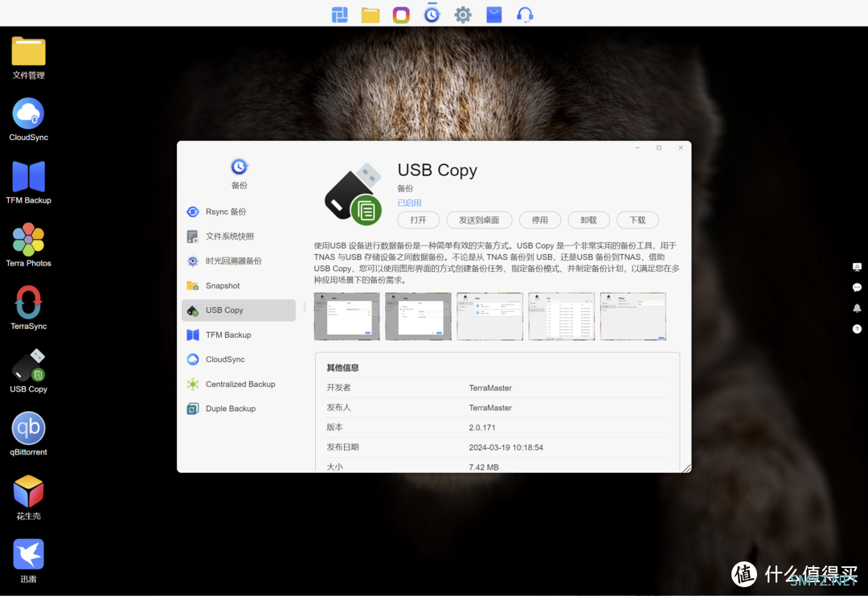Image resolution: width=868 pixels, height=596 pixels.
Task: Open the second USB Copy screenshot thumbnail
Action: 418,316
